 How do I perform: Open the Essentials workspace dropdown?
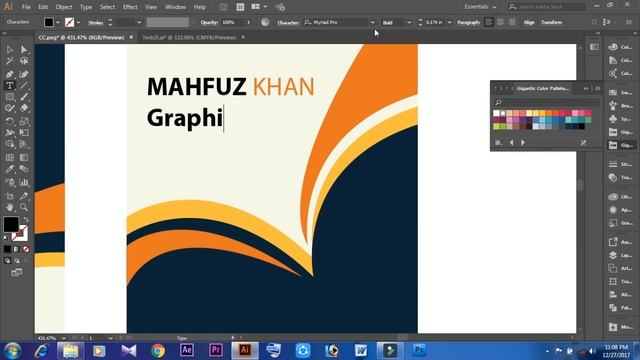[x=480, y=7]
